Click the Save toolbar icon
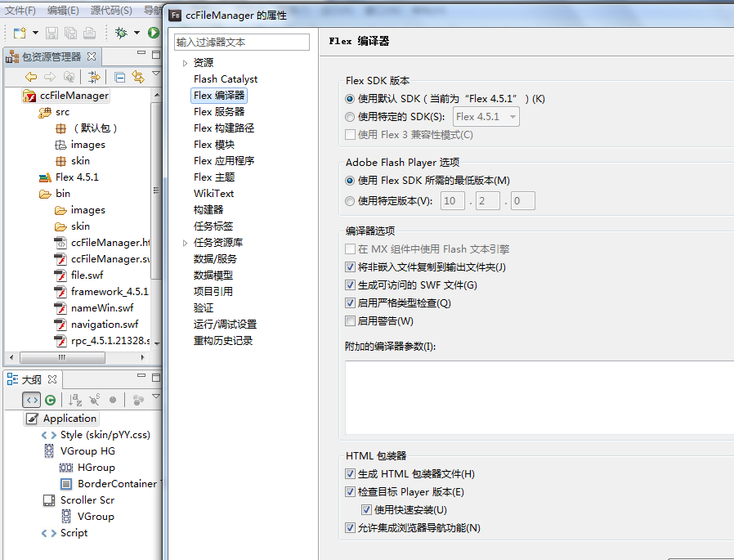The height and width of the screenshot is (560, 734). pos(51,33)
